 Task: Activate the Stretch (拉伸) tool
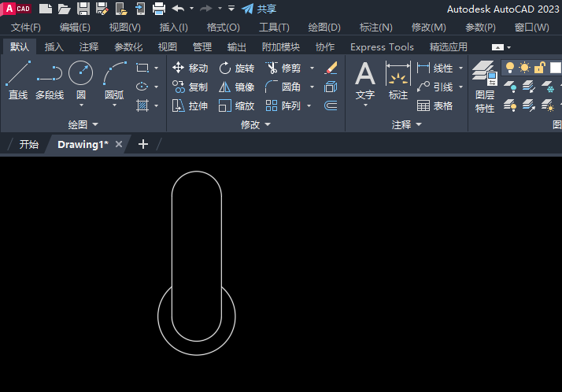tap(190, 105)
